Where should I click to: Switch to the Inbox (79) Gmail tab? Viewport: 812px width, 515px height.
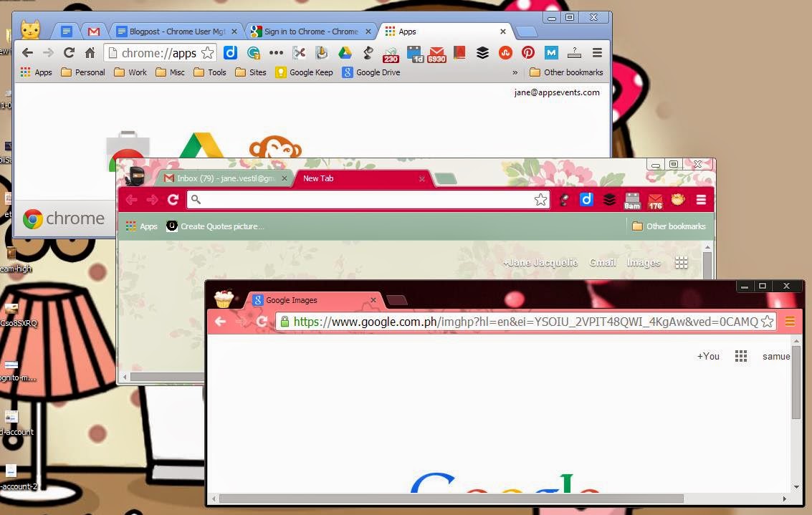tap(226, 178)
